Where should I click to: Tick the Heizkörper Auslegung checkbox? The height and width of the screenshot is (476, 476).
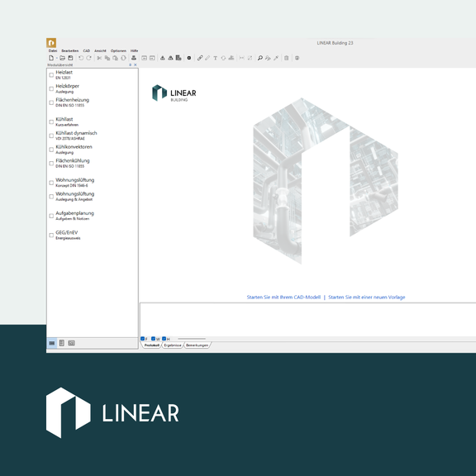tap(51, 89)
